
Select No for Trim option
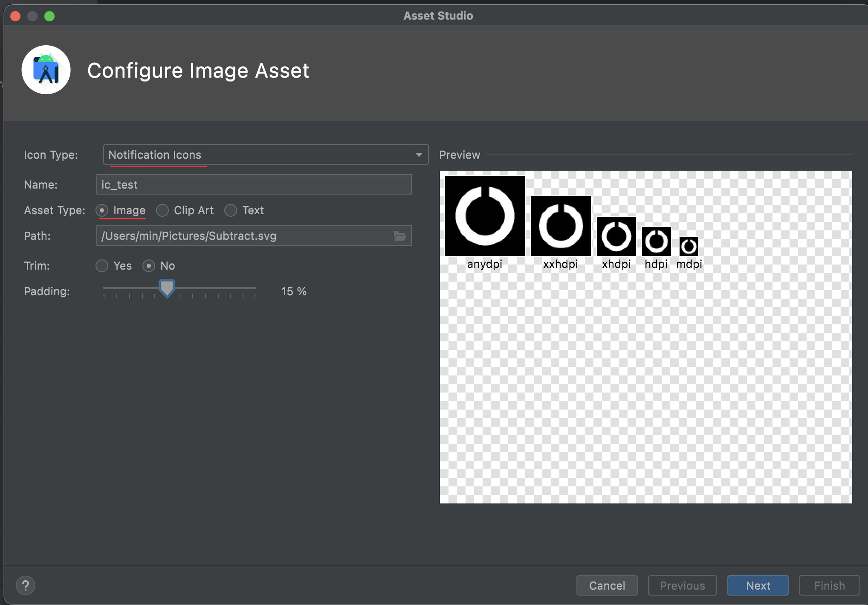pos(149,266)
